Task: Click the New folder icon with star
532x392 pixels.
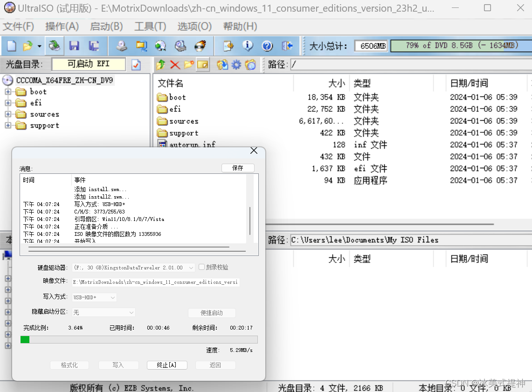Action: [x=189, y=64]
